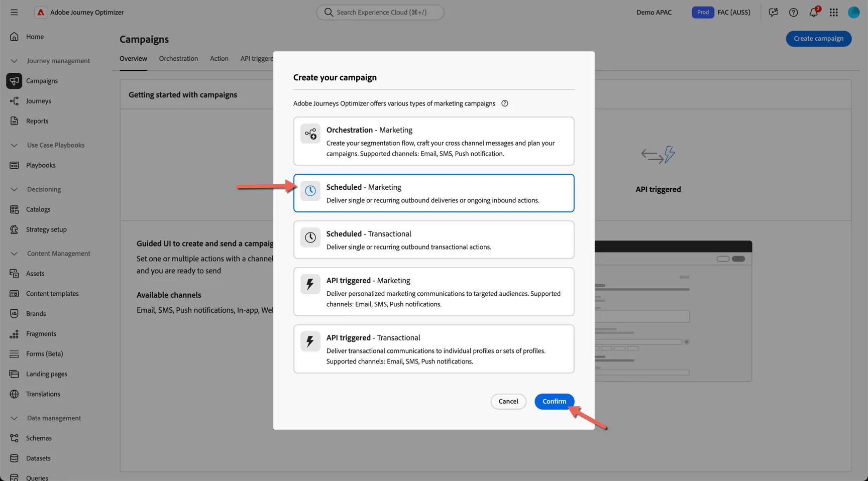Select Scheduled - Transactional campaign option

[433, 240]
